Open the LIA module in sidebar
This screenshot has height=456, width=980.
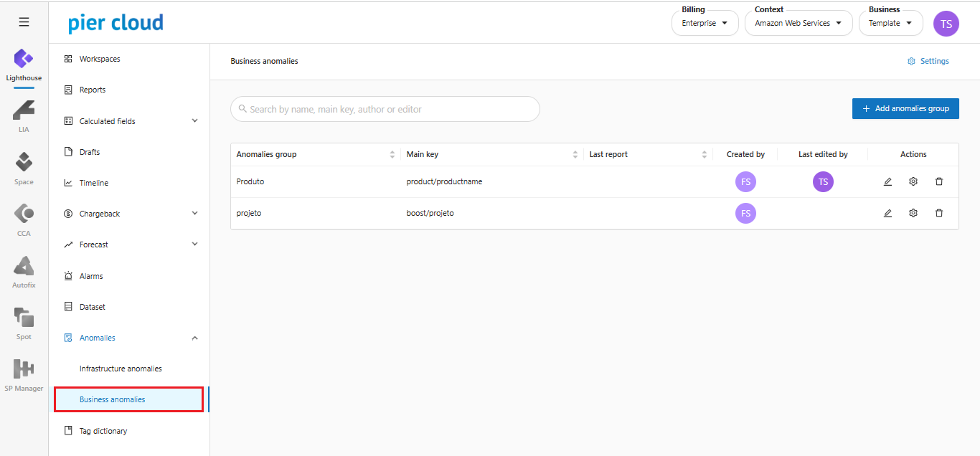coord(24,115)
